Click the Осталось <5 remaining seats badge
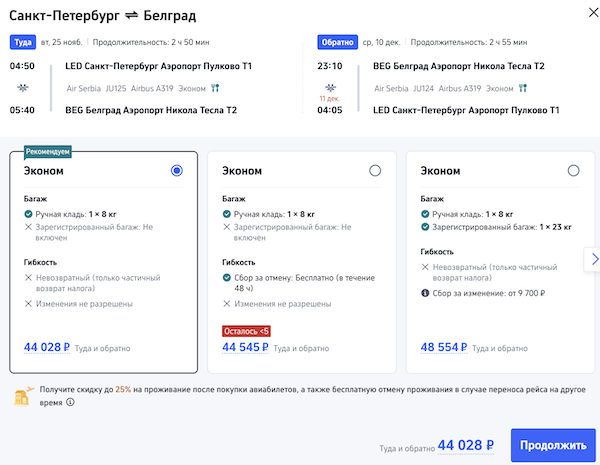Viewport: 600px width, 465px height. (247, 331)
